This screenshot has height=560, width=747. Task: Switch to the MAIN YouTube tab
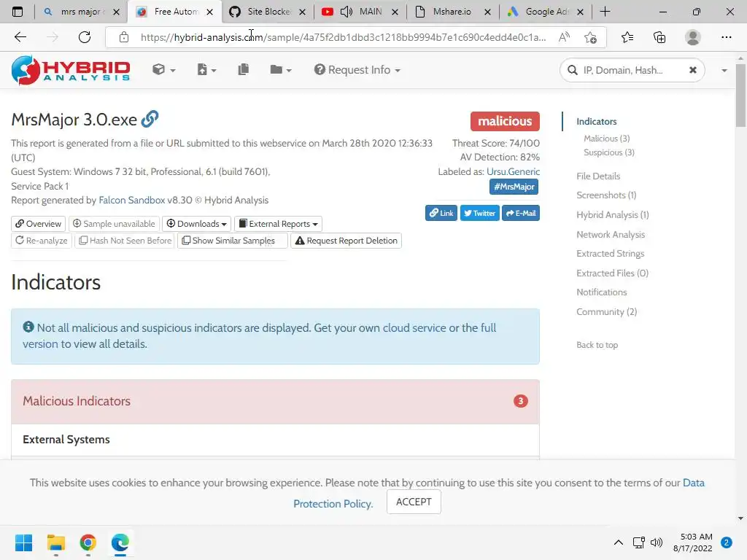(x=360, y=12)
